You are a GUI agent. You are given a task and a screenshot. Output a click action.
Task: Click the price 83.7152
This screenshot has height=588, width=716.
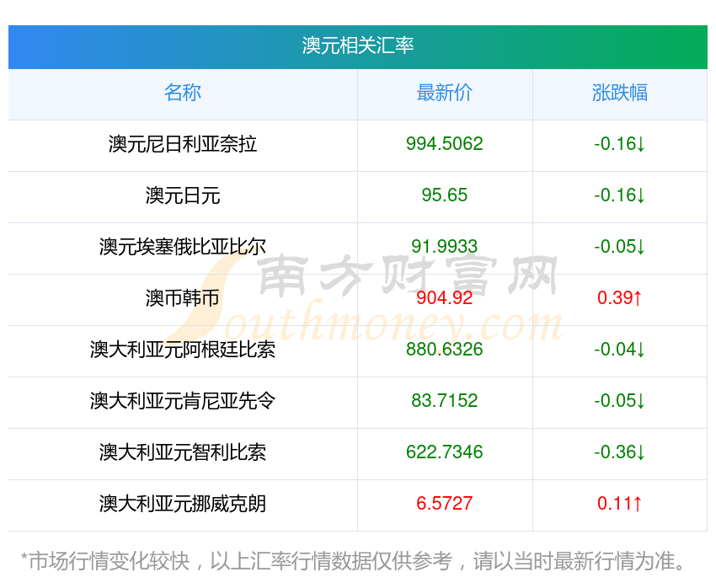click(x=444, y=401)
